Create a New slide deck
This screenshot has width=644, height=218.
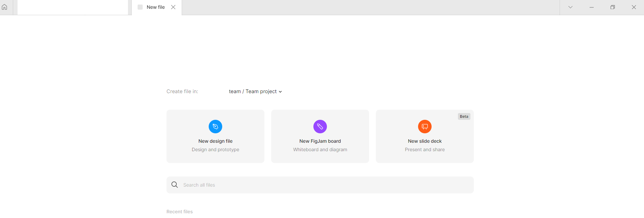coord(425,136)
